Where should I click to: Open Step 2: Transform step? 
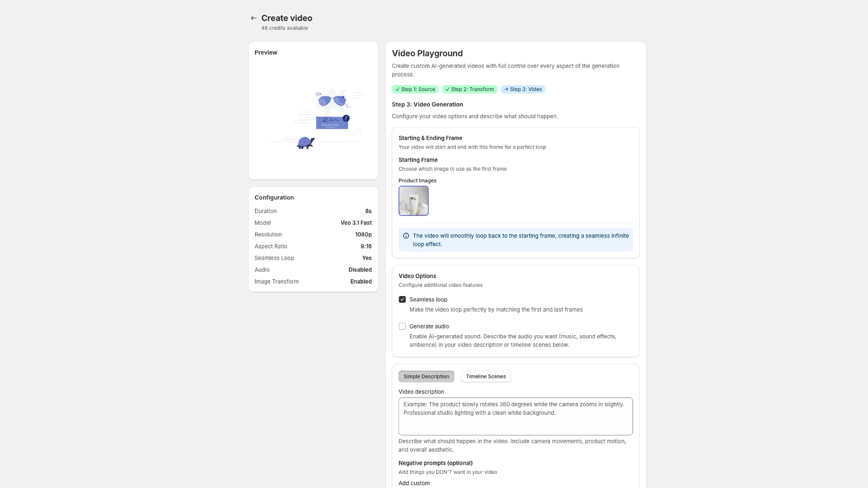pyautogui.click(x=469, y=89)
